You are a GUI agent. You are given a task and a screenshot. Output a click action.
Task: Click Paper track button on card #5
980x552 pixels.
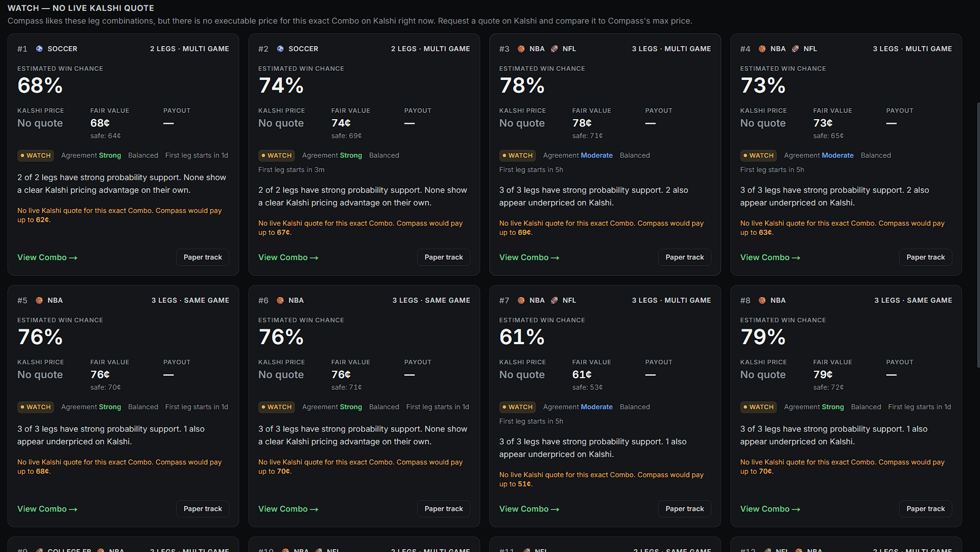tap(202, 509)
